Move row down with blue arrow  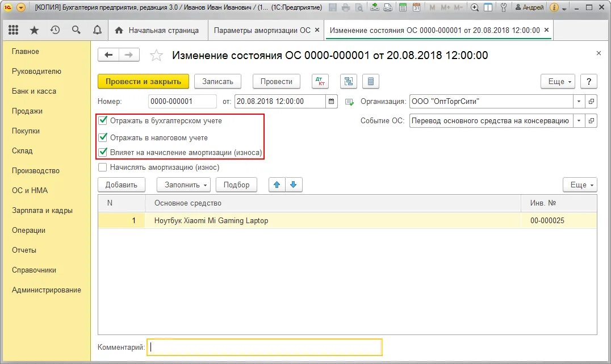click(294, 185)
